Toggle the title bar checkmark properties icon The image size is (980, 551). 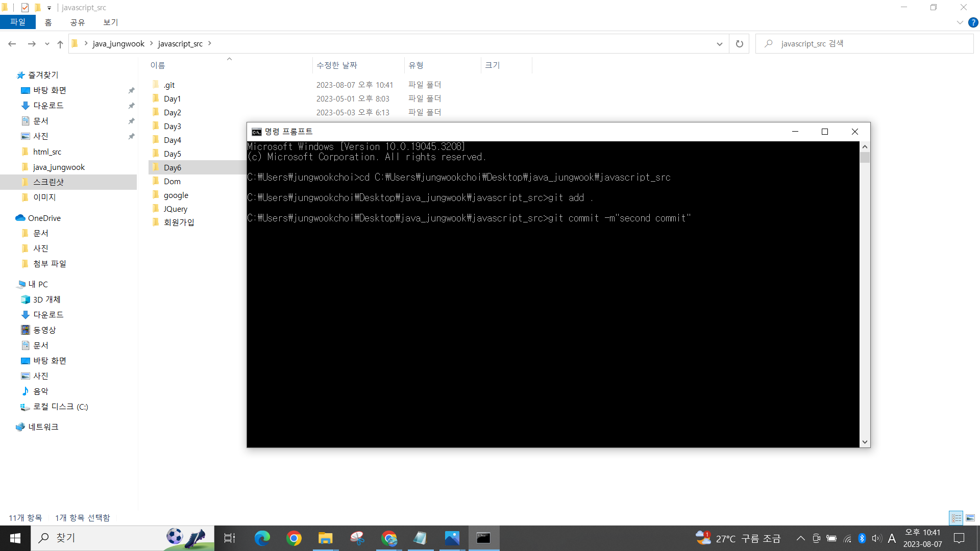[25, 8]
